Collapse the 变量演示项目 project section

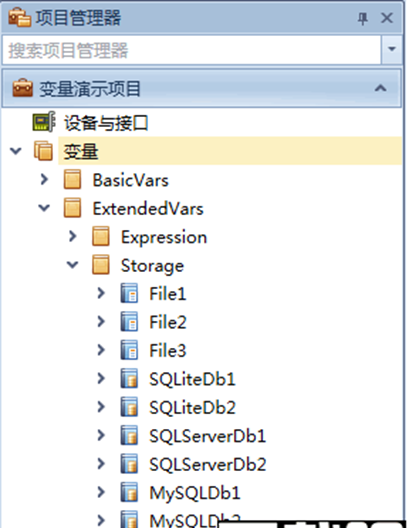380,88
